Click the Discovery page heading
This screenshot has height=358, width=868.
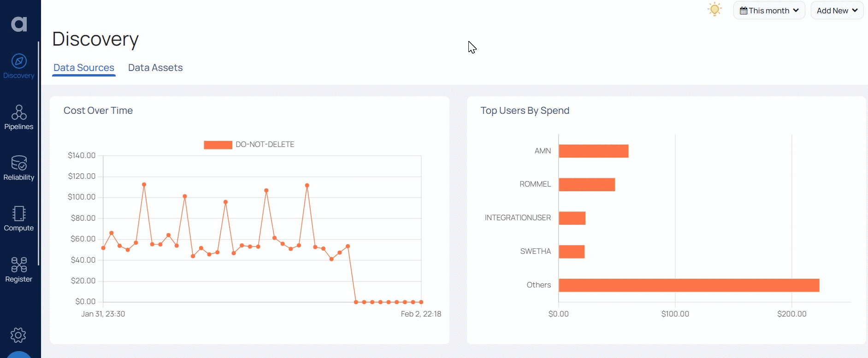(95, 39)
